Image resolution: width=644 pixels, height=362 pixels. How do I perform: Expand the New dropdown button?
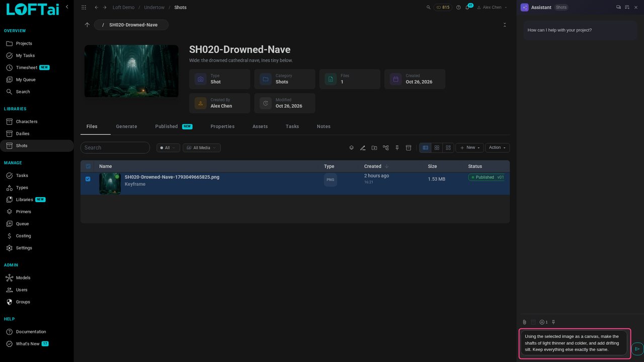[x=469, y=148]
